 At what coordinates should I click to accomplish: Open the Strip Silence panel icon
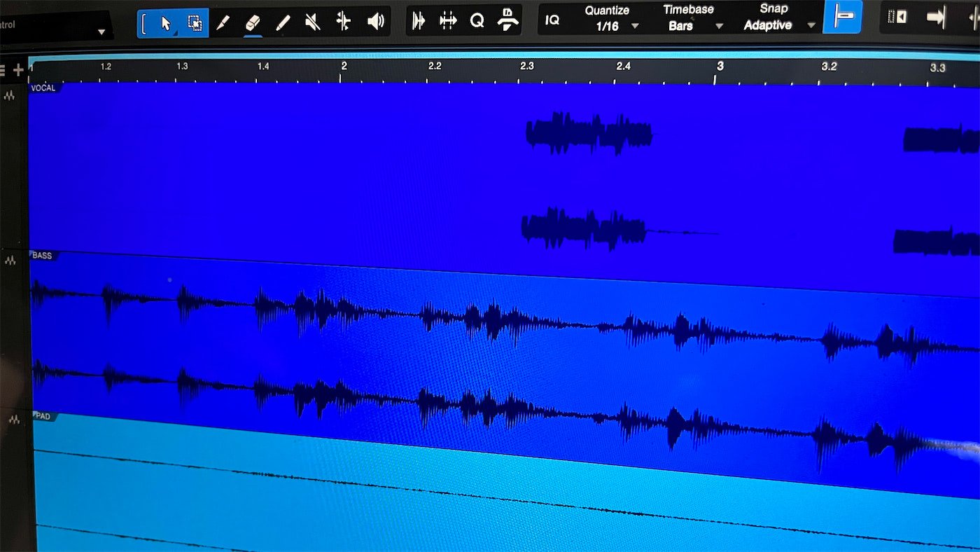(419, 21)
